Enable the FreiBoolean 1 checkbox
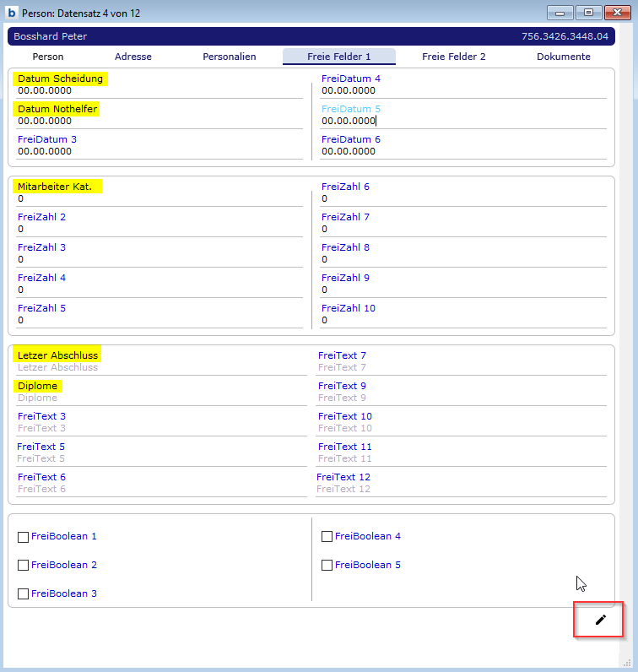This screenshot has height=672, width=638. pos(24,537)
